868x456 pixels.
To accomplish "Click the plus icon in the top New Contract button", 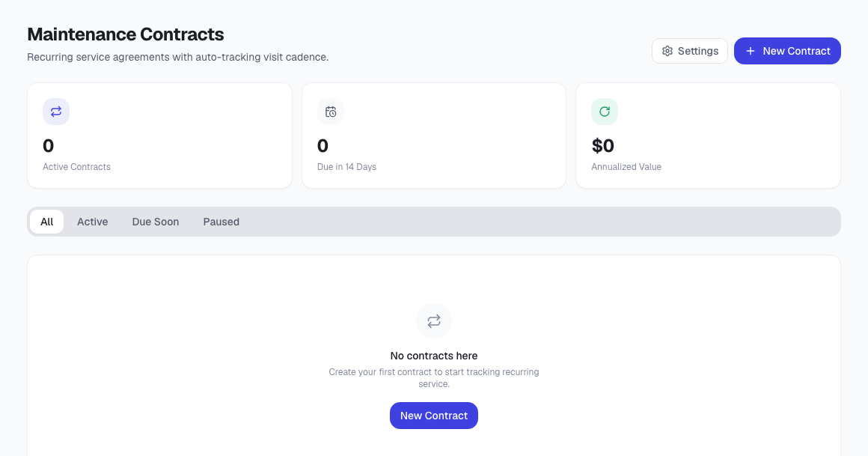I will [x=750, y=51].
